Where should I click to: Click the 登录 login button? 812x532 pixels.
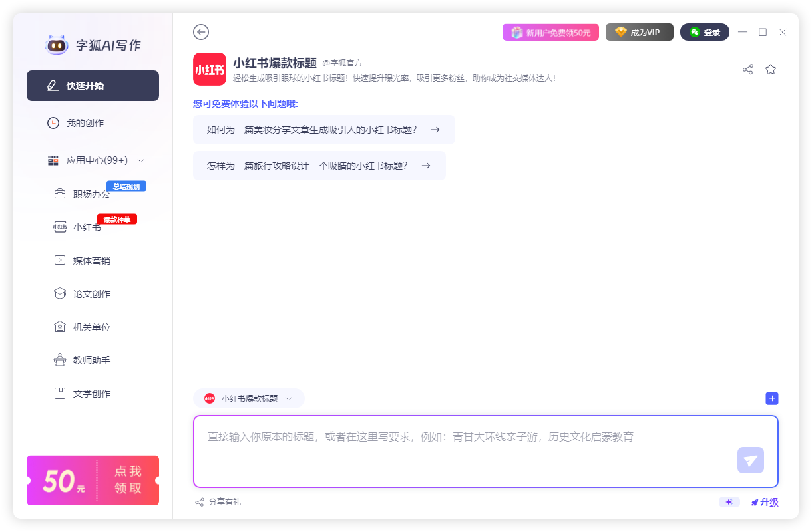704,32
